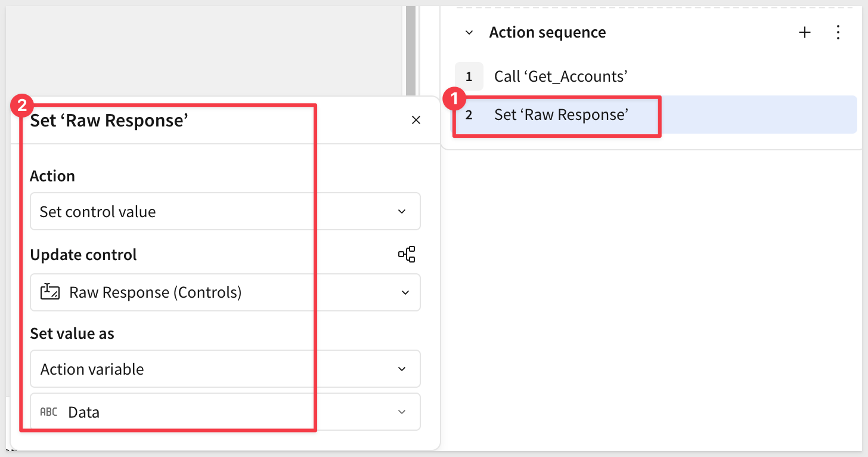
Task: Click the ABC text type icon
Action: point(49,412)
